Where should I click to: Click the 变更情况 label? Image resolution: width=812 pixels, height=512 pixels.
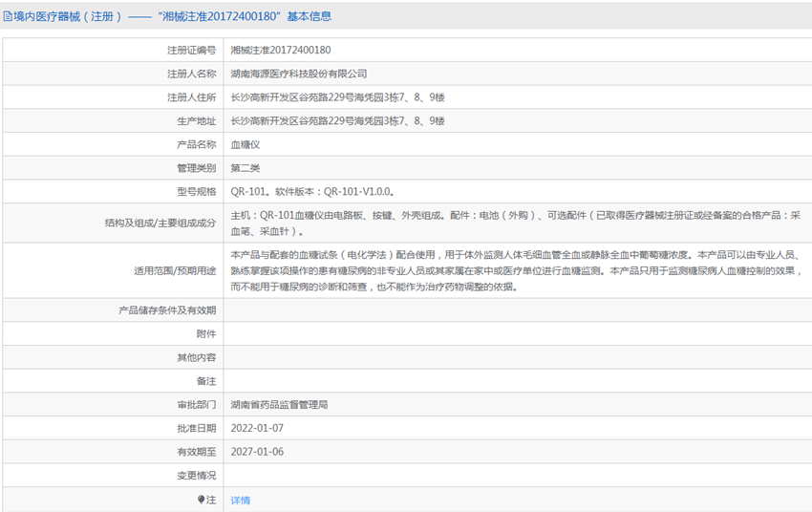click(196, 476)
